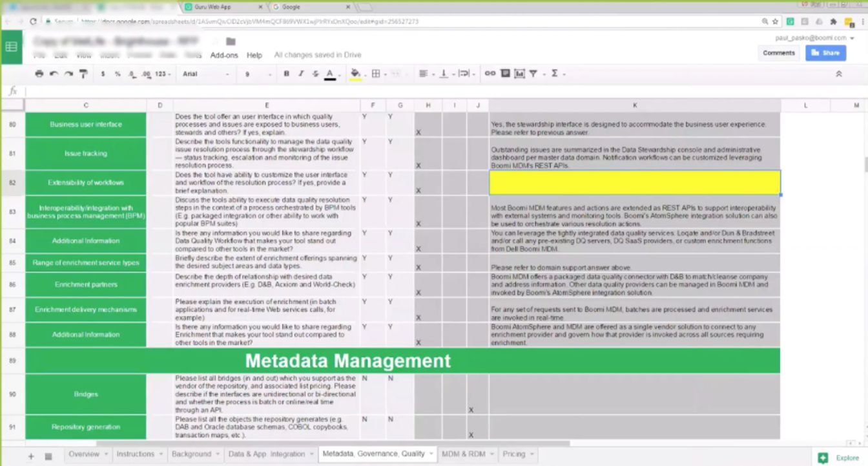Toggle italic formatting
Image resolution: width=868 pixels, height=466 pixels.
[301, 74]
